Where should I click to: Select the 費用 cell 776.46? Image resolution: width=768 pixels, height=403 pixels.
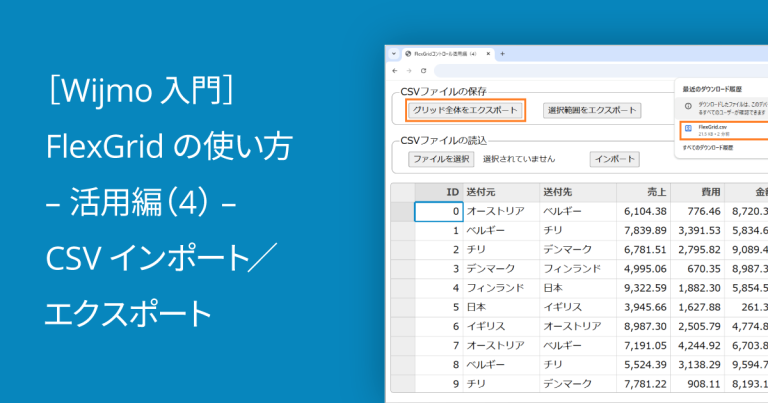(x=697, y=212)
